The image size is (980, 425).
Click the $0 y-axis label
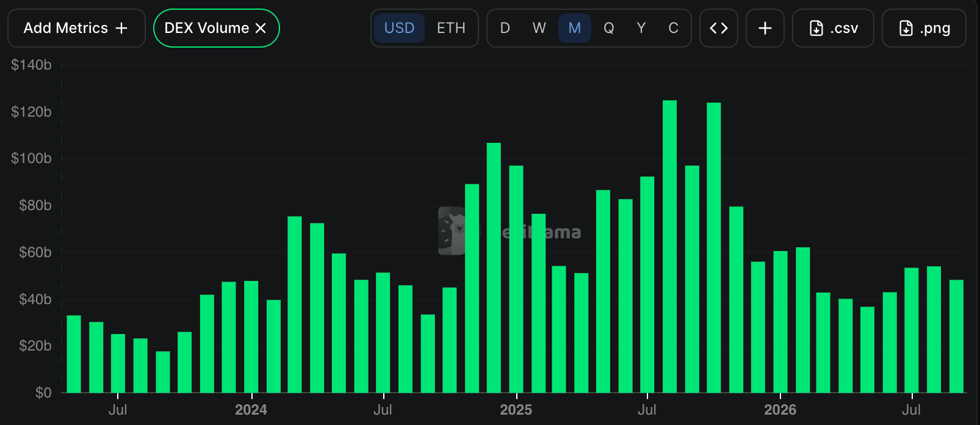point(43,393)
